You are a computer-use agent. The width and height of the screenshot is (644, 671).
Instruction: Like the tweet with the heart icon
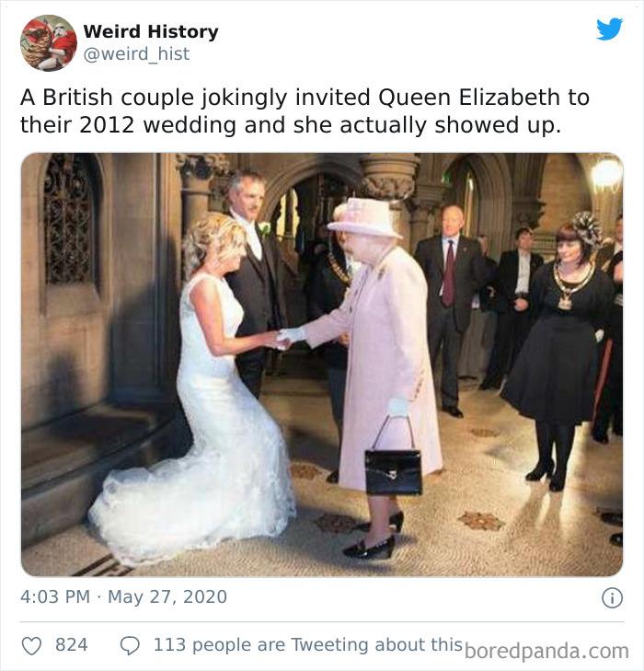pyautogui.click(x=31, y=645)
